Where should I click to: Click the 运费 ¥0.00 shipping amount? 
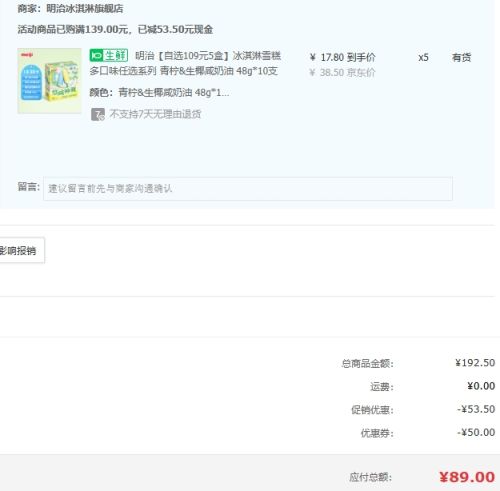point(481,386)
